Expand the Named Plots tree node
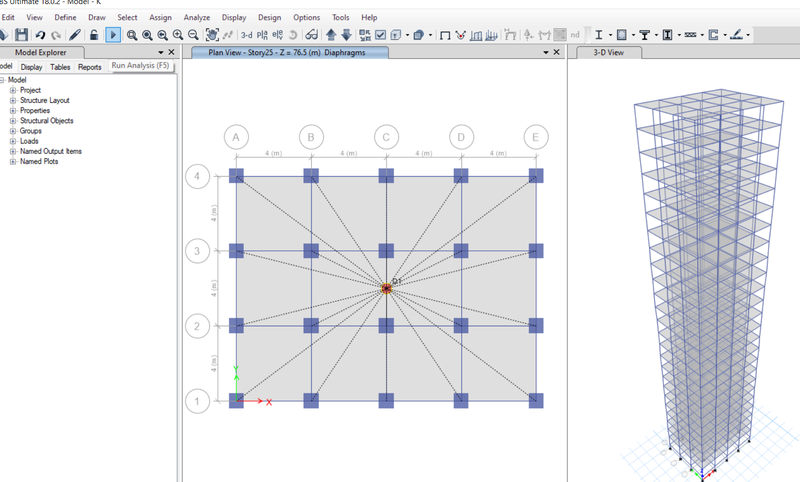 (x=13, y=162)
